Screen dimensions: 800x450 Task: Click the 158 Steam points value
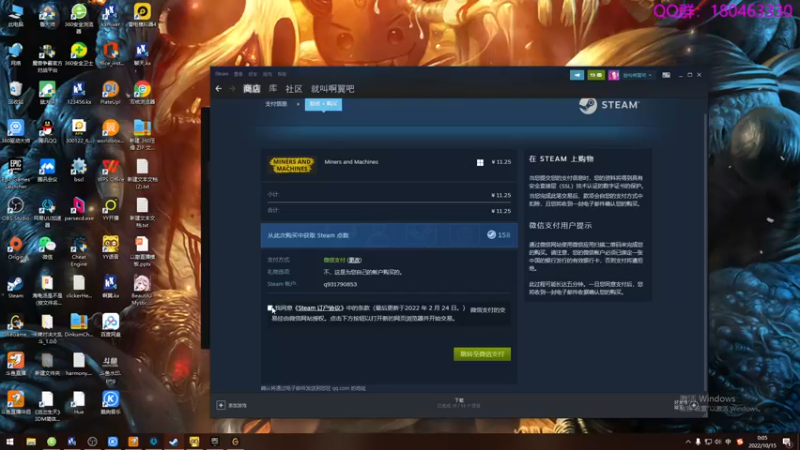504,235
